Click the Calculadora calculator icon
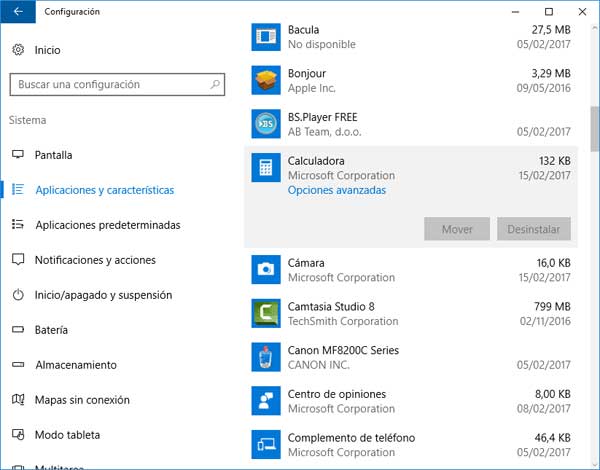The height and width of the screenshot is (470, 600). pos(265,168)
